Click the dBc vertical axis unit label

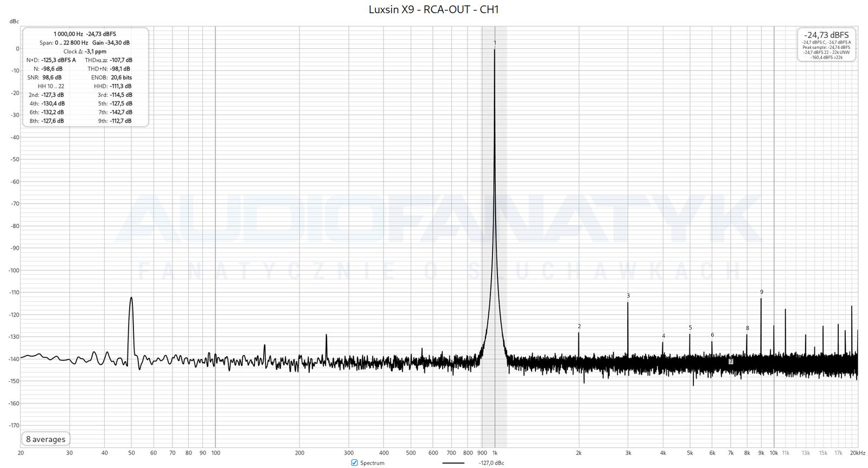14,21
